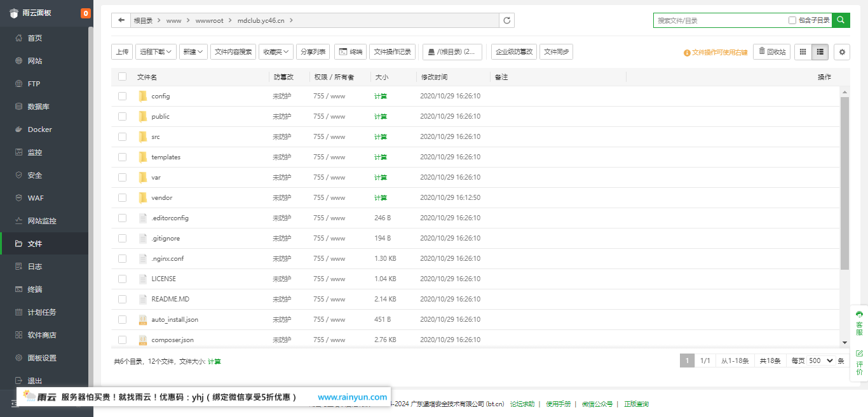Switch to grid icon view
Screen dimensions: 868x417
[x=803, y=52]
